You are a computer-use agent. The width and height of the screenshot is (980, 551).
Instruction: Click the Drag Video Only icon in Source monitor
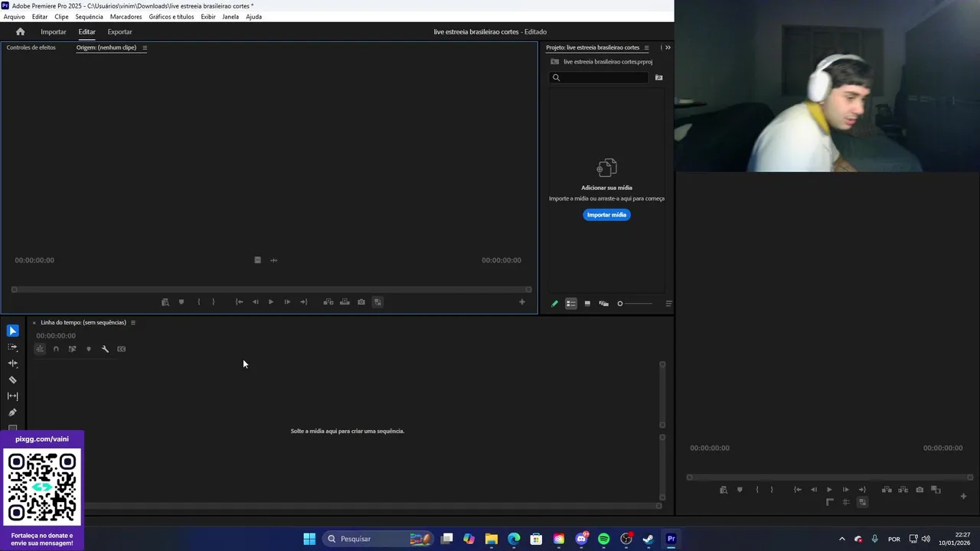(x=257, y=260)
